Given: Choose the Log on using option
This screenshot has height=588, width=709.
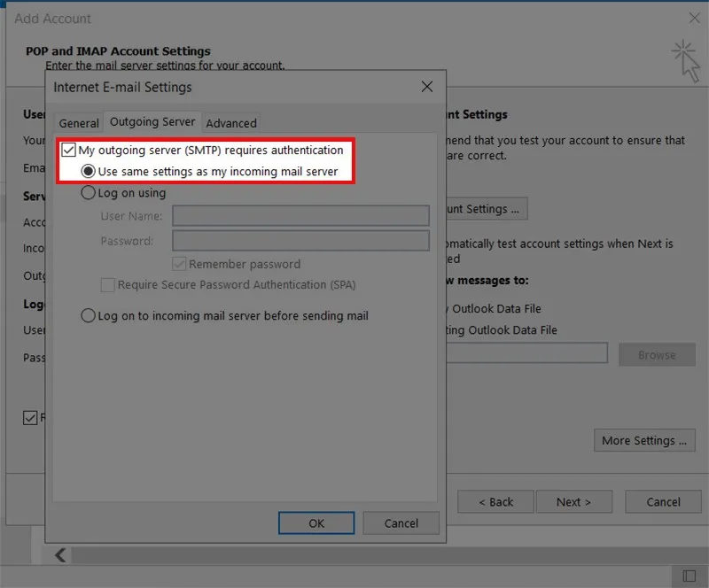Looking at the screenshot, I should (88, 192).
